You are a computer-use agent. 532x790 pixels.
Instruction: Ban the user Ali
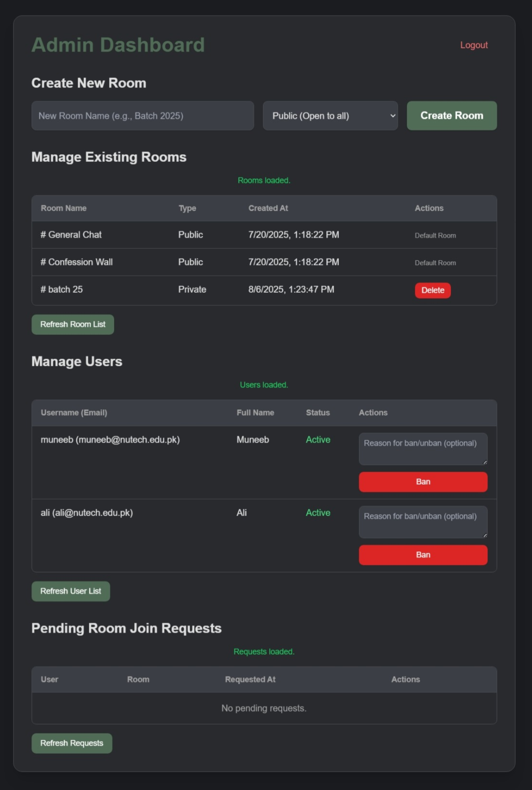(x=423, y=555)
